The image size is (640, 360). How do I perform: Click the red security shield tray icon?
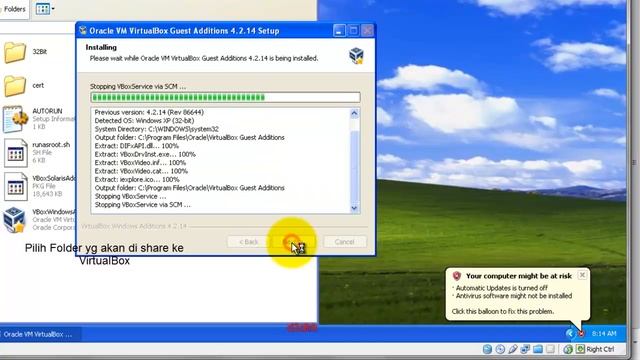(581, 334)
